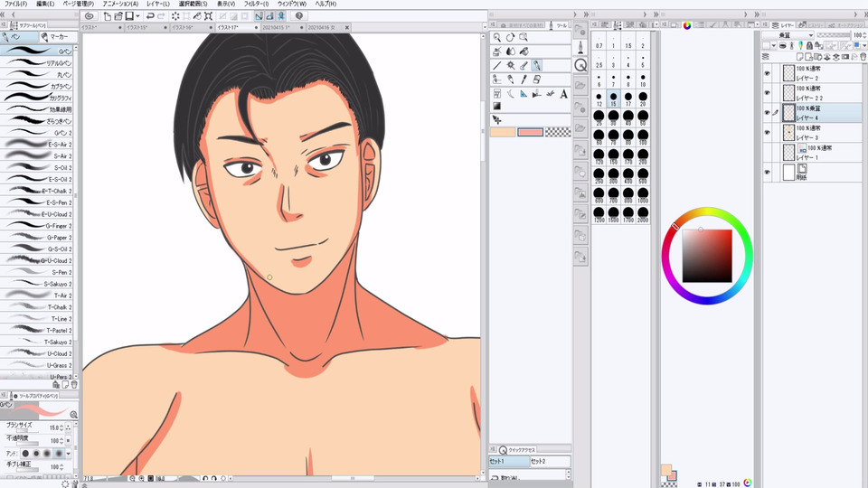The width and height of the screenshot is (868, 488).
Task: Switch to マーカー sub tool tab
Action: pos(58,37)
